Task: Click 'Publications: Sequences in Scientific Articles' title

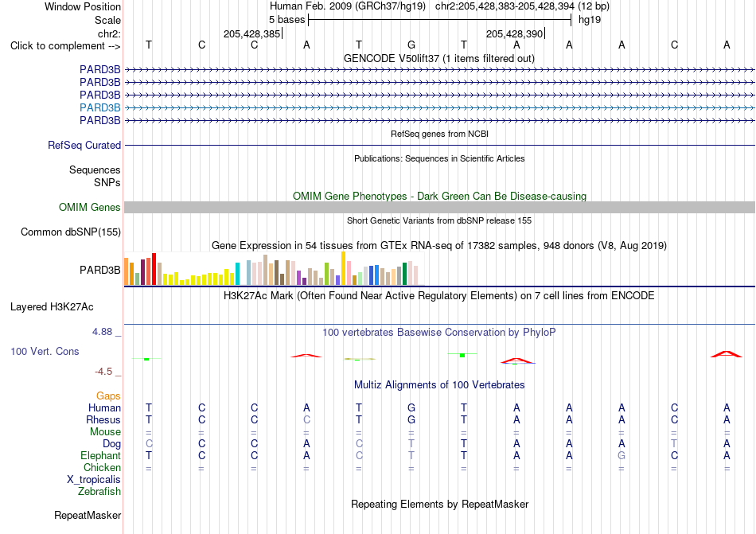Action: [x=439, y=158]
